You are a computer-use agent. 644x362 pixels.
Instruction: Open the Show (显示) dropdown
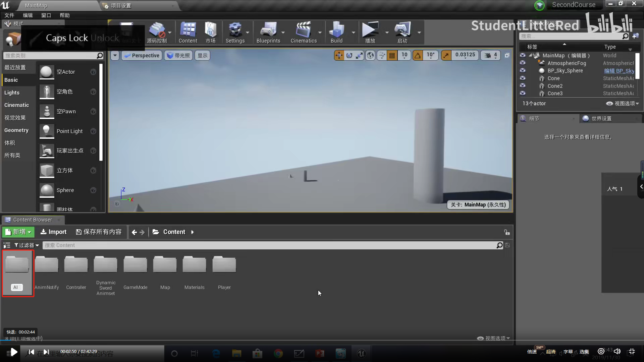[202, 55]
